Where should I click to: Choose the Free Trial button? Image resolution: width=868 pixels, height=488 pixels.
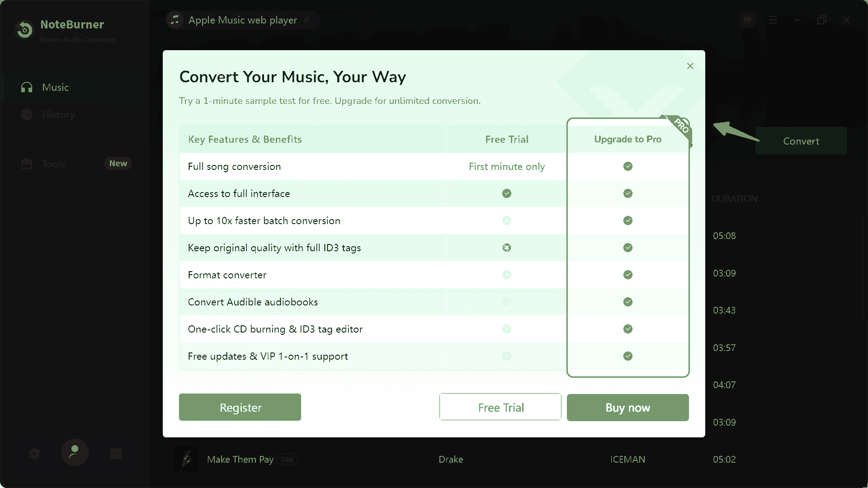pyautogui.click(x=500, y=407)
